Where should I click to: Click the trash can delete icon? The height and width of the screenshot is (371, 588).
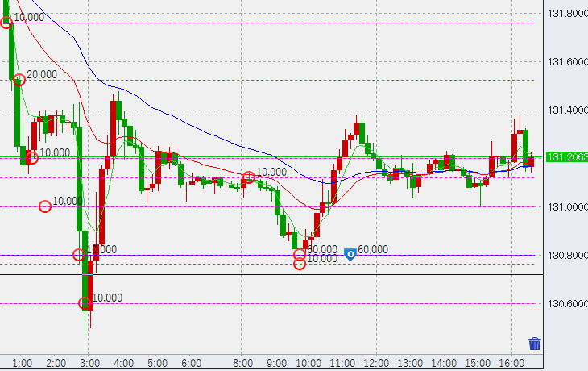(x=535, y=344)
